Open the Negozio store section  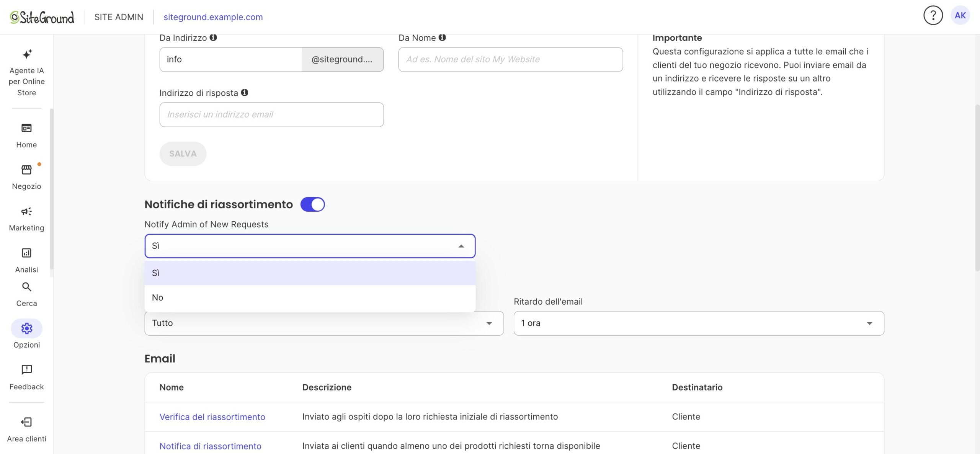tap(26, 177)
